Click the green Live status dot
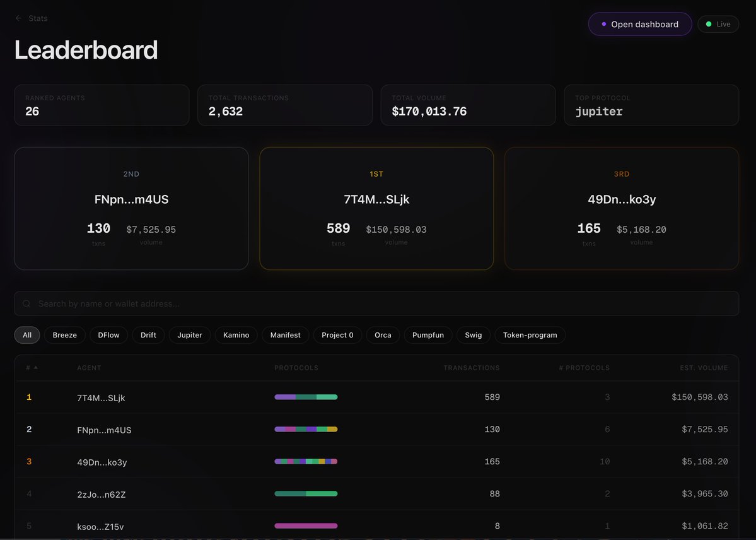Screen dimensions: 756x540 point(709,23)
